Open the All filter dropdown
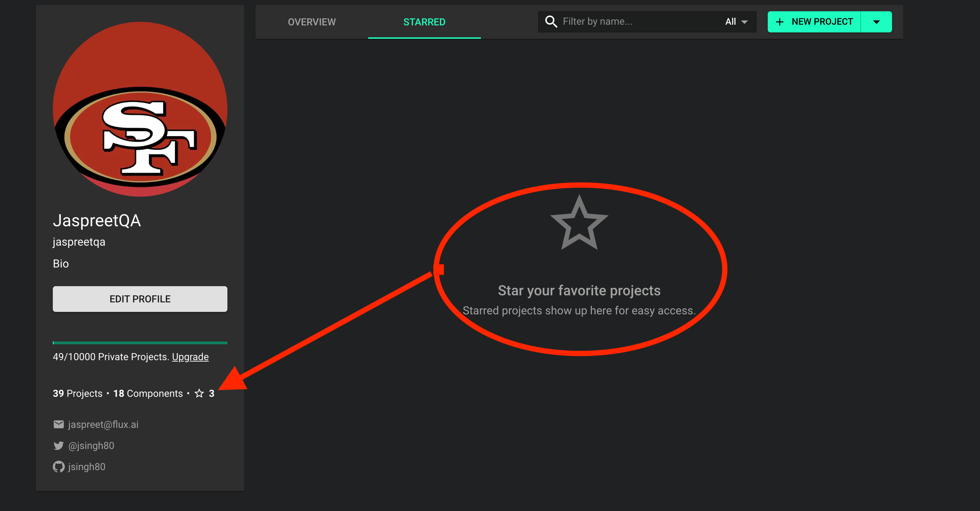This screenshot has height=511, width=980. pyautogui.click(x=736, y=22)
